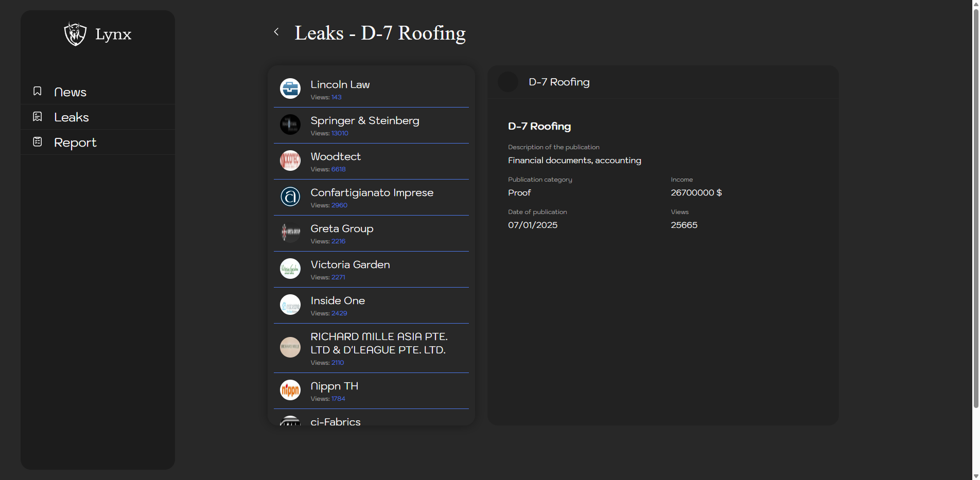Open the Report menu item
Screen dimensions: 980x480
tap(75, 143)
